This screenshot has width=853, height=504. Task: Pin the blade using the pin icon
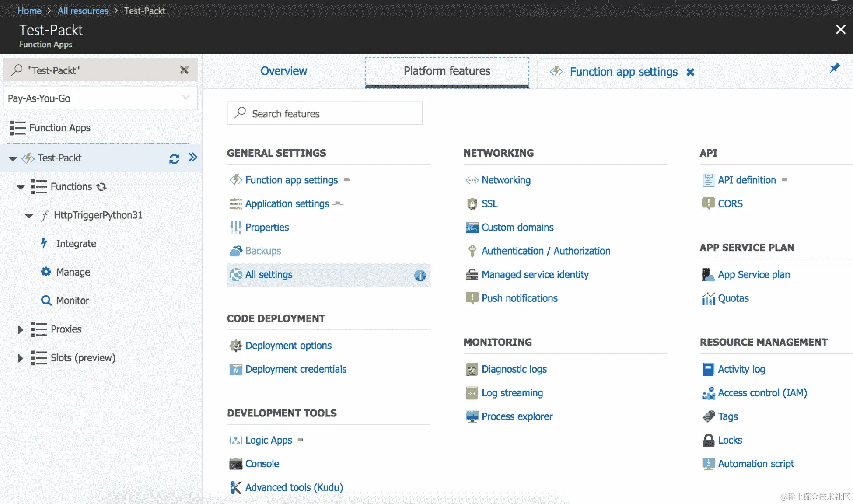[835, 68]
